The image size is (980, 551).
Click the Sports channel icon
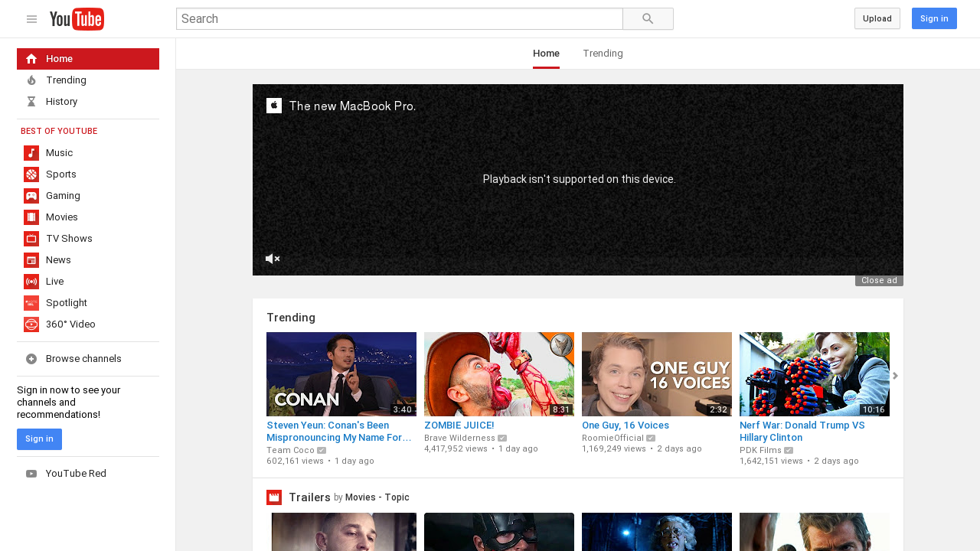point(31,174)
